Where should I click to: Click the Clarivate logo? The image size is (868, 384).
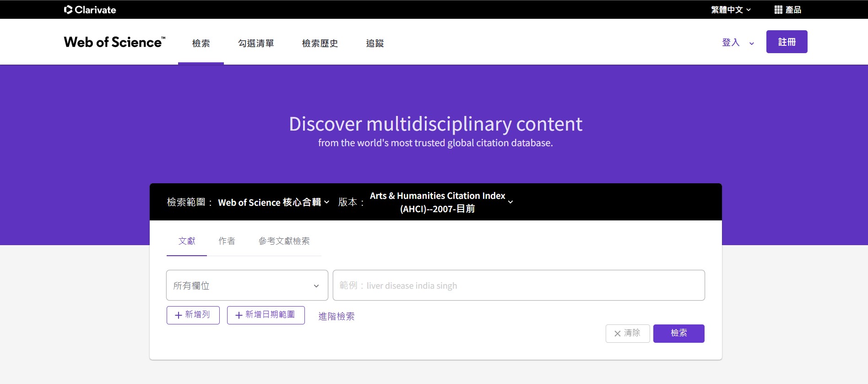90,10
